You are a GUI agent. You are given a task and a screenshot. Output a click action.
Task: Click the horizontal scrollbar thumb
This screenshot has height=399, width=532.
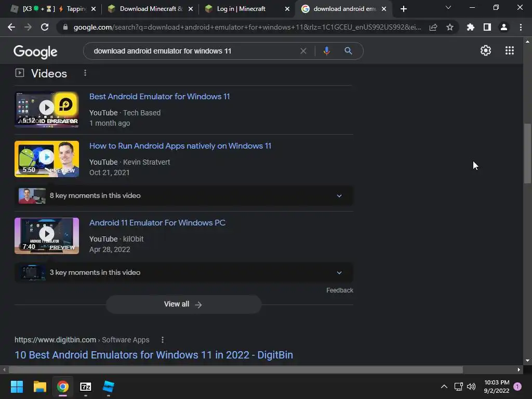coord(236,369)
